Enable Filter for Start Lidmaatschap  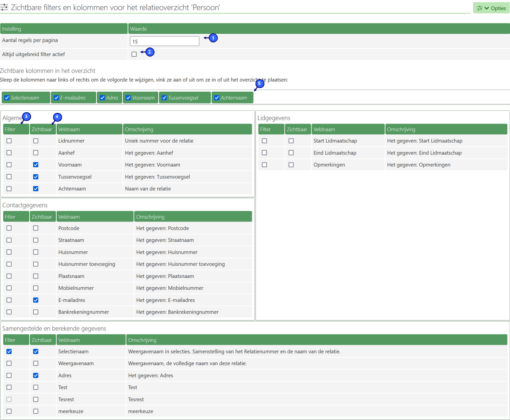coord(264,141)
